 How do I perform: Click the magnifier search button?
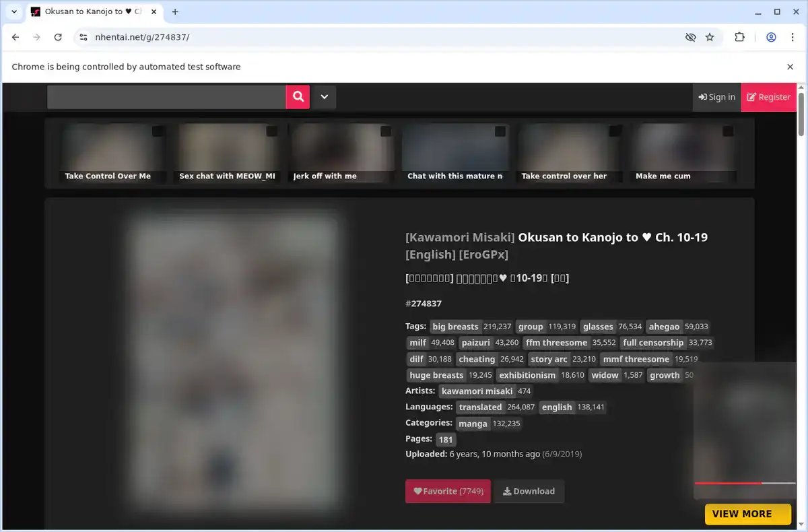coord(298,97)
